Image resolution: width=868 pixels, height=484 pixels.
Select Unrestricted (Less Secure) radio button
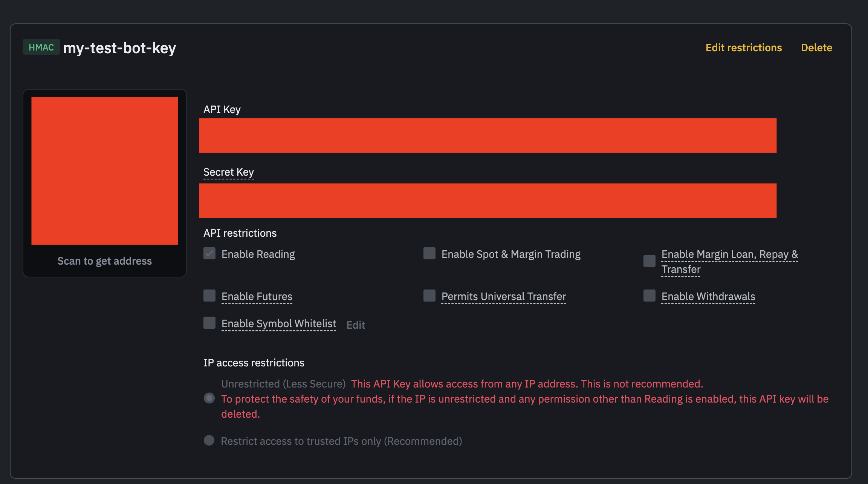(209, 398)
